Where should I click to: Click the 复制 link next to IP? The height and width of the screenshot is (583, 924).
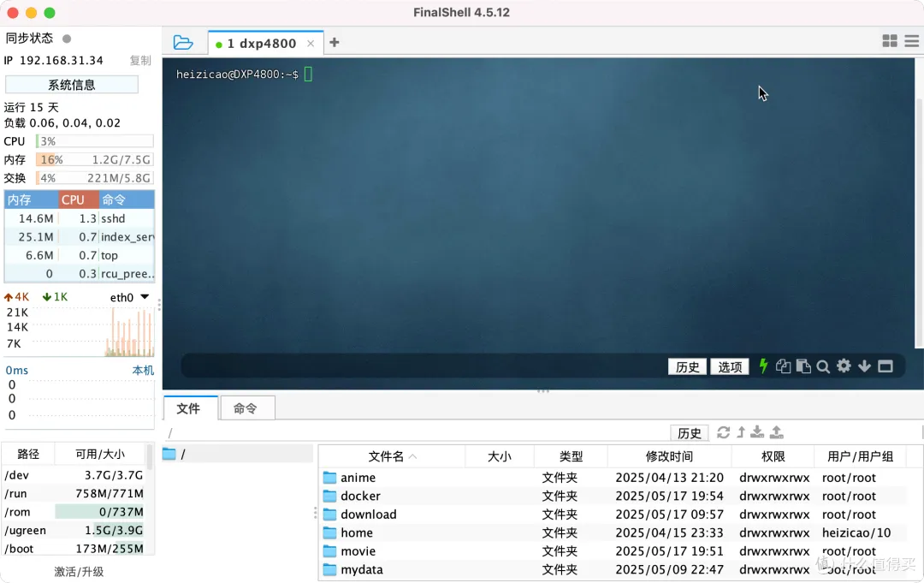point(140,61)
